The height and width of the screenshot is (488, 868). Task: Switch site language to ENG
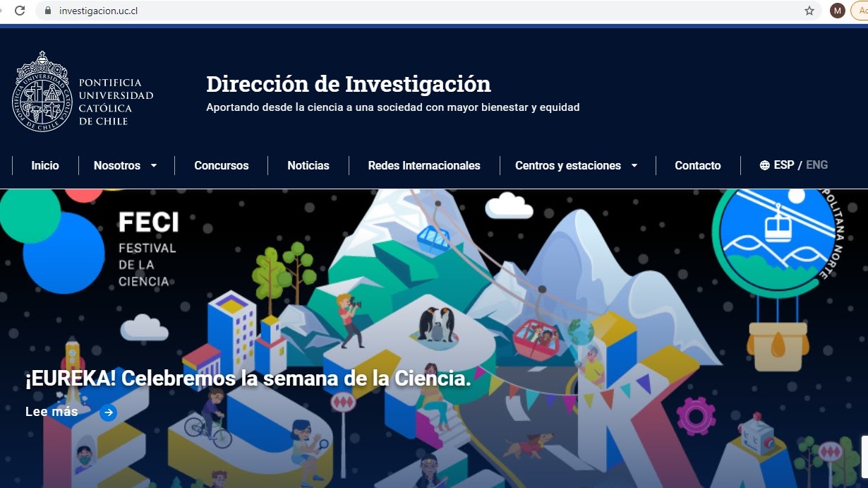pos(816,165)
